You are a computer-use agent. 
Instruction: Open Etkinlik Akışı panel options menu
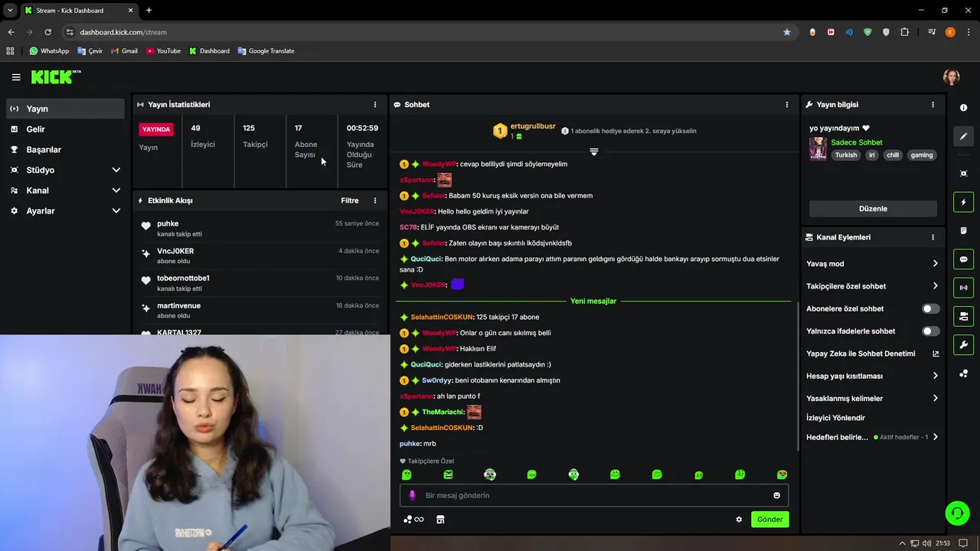coord(375,201)
